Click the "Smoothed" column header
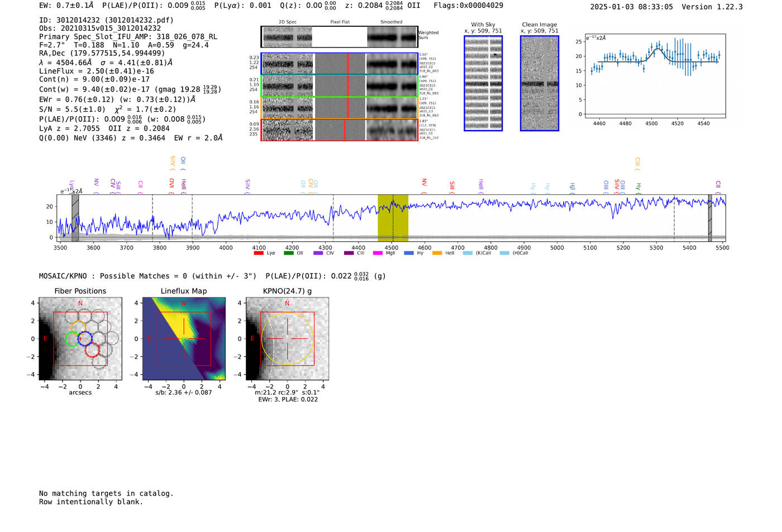The image size is (782, 532). tap(392, 22)
